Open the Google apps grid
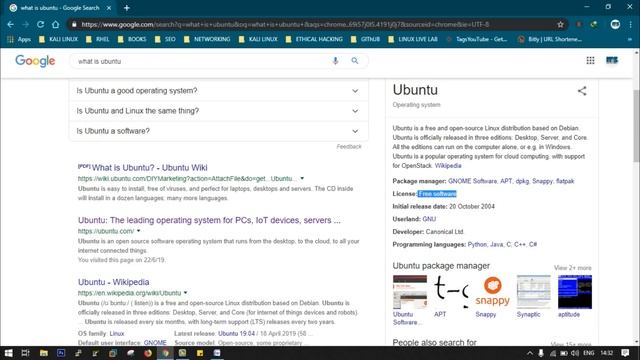Viewport: 640px width, 360px height. coord(590,60)
